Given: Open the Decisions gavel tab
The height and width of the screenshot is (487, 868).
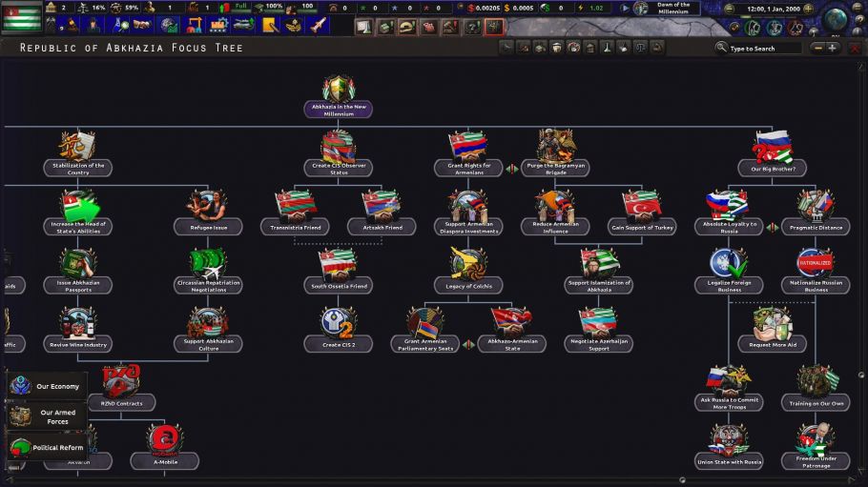Looking at the screenshot, I should click(x=72, y=26).
